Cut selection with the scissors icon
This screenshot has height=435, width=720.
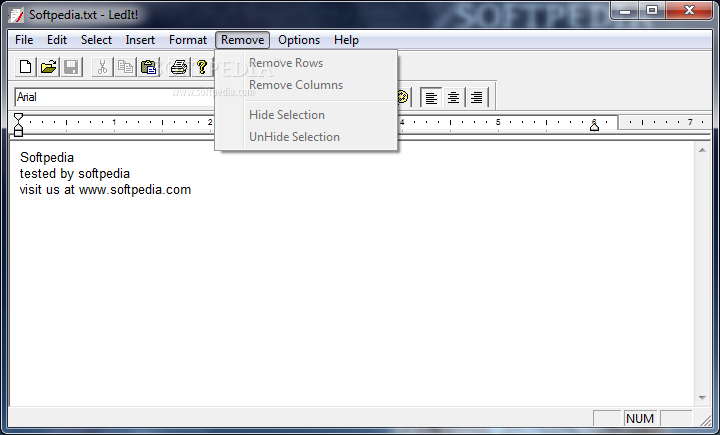pos(102,67)
